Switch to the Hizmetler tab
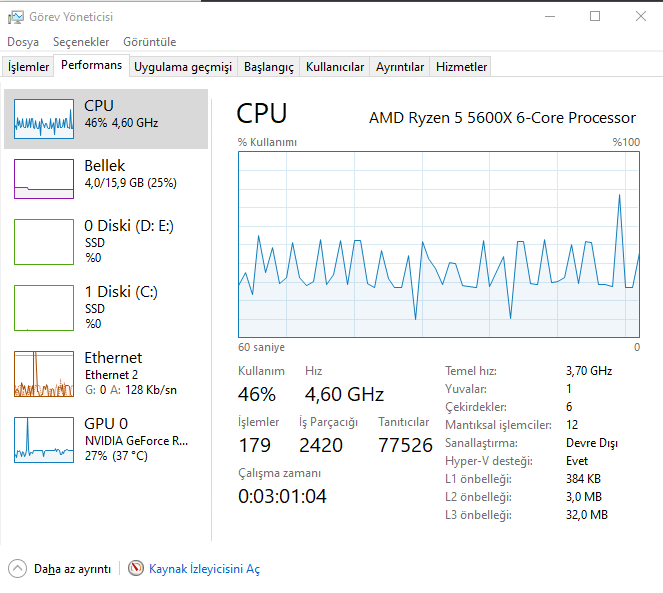 point(462,67)
